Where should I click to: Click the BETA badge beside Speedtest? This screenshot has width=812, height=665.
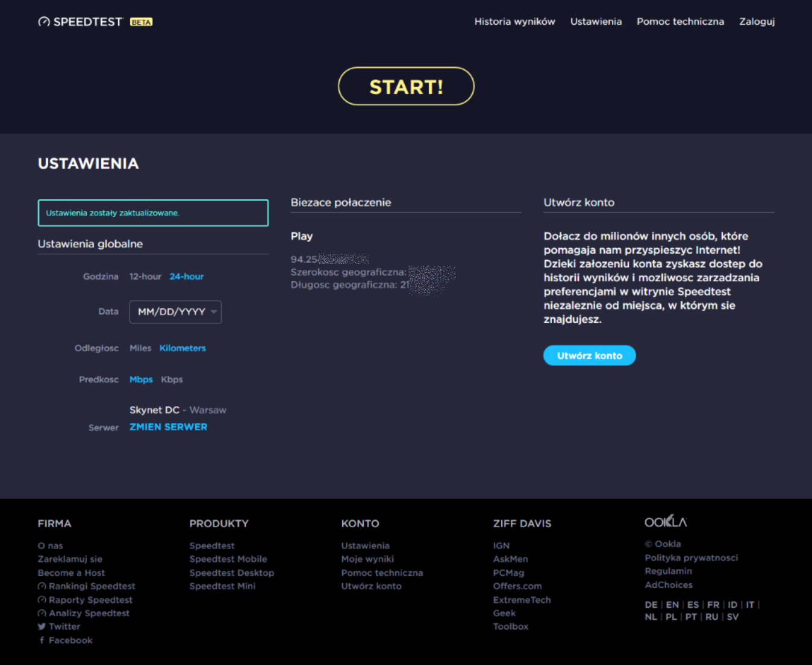click(142, 22)
